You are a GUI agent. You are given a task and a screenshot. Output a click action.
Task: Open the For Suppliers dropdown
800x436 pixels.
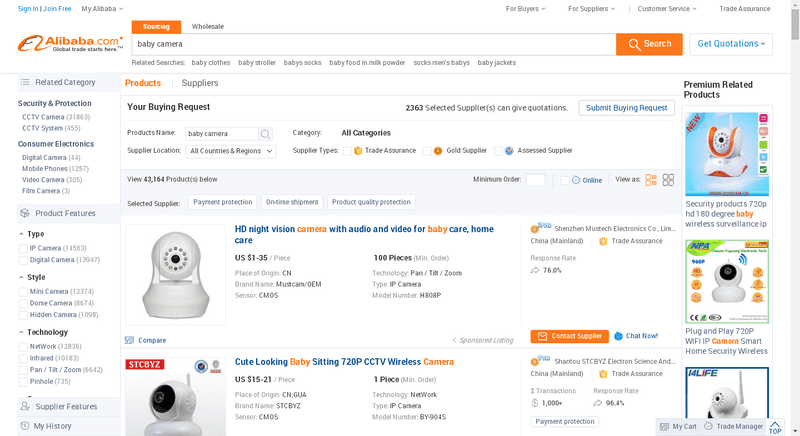pyautogui.click(x=591, y=9)
